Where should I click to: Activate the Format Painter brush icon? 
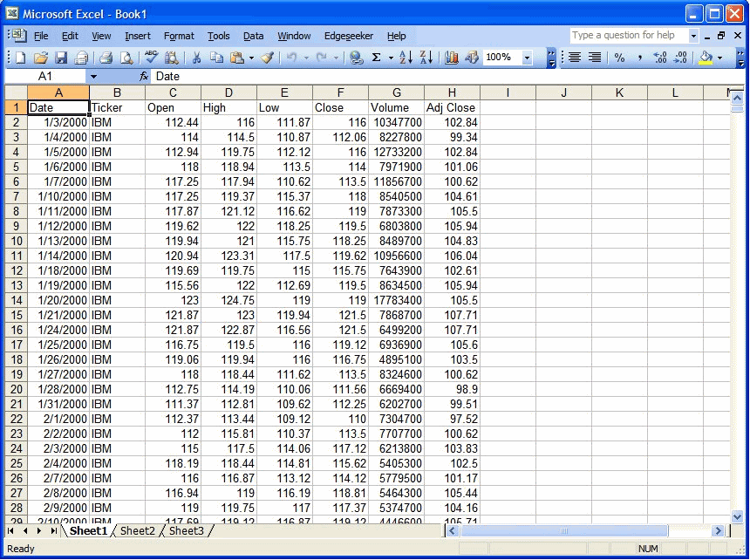(268, 58)
